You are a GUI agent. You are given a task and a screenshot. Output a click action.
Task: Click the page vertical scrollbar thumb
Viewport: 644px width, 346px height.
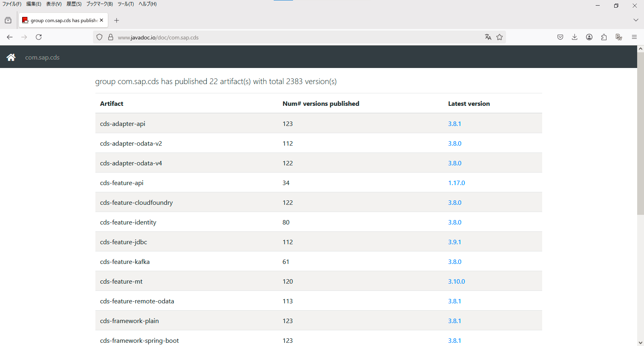click(x=640, y=133)
